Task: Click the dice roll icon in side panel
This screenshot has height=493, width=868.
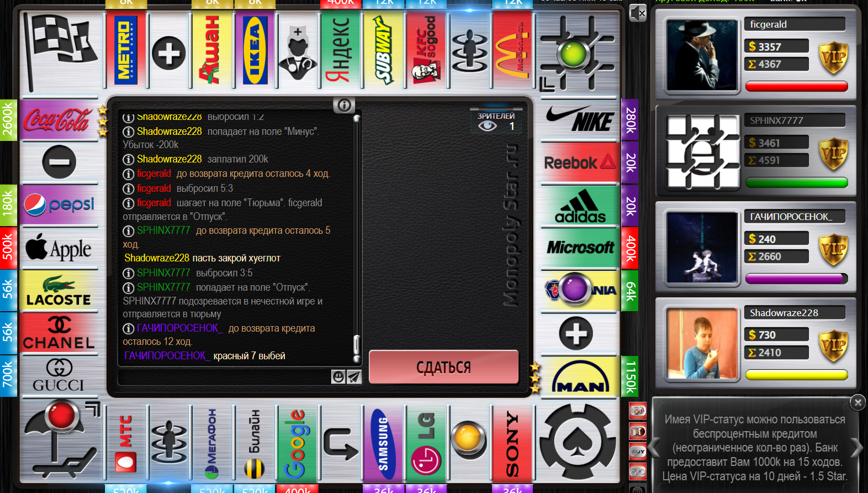Action: 638,411
